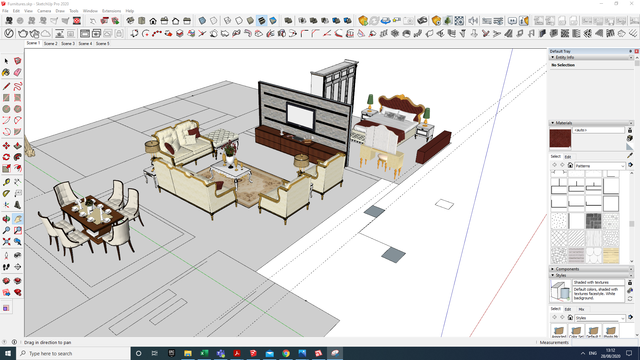Select the Walk footprints tool
The height and width of the screenshot is (360, 640).
pos(6,267)
